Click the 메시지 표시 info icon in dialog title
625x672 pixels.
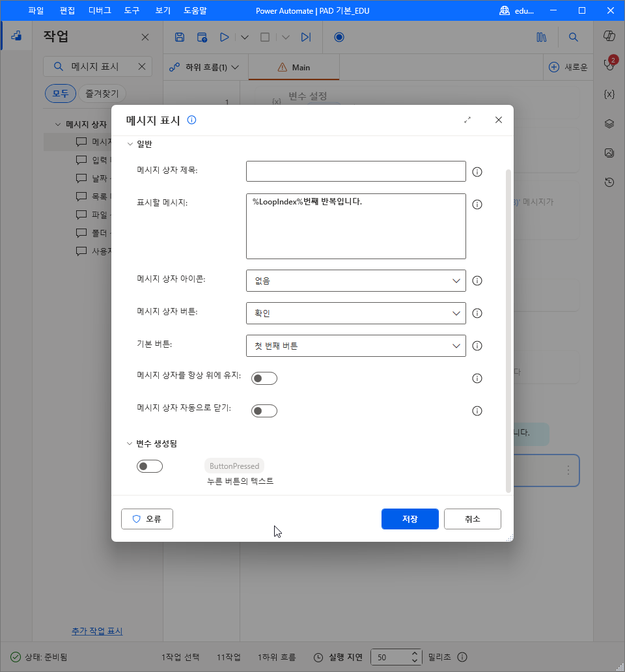pos(192,120)
